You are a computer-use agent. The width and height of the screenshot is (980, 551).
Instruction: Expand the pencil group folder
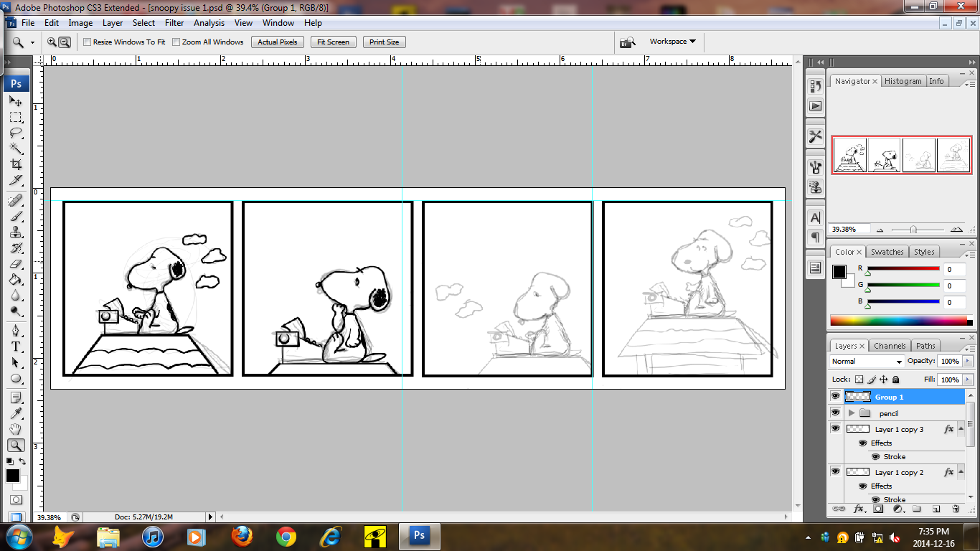pyautogui.click(x=852, y=413)
